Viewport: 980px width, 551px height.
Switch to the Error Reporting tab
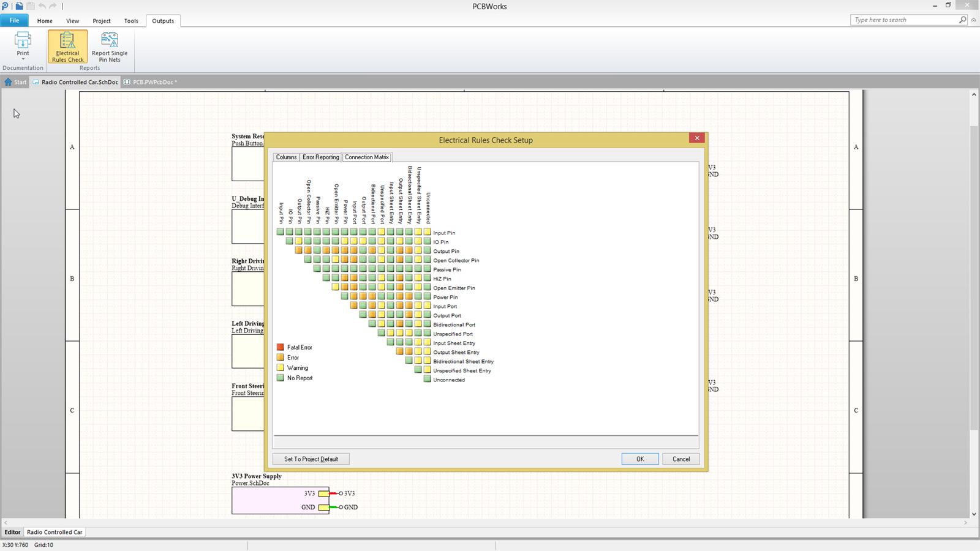click(x=320, y=157)
